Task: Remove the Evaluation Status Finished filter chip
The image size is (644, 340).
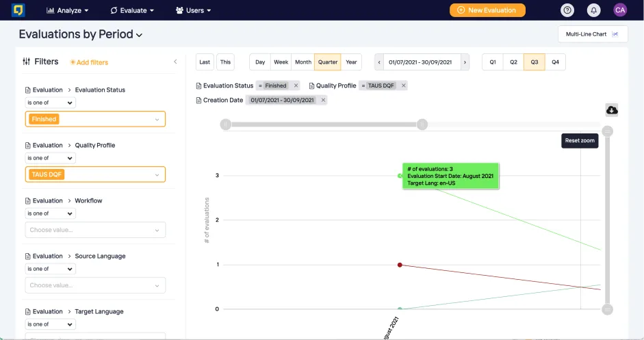Action: (296, 86)
